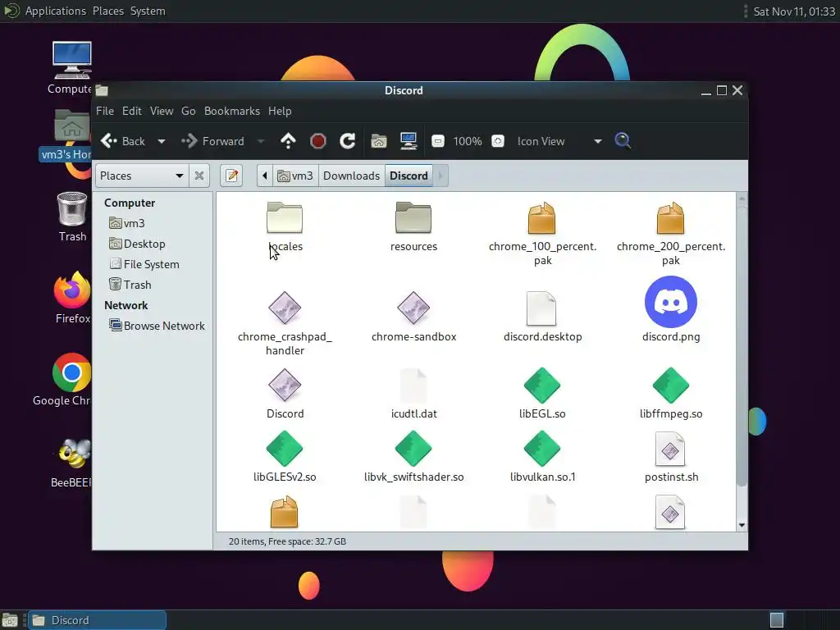
Task: Click the Discord taskbar window button
Action: tap(97, 620)
